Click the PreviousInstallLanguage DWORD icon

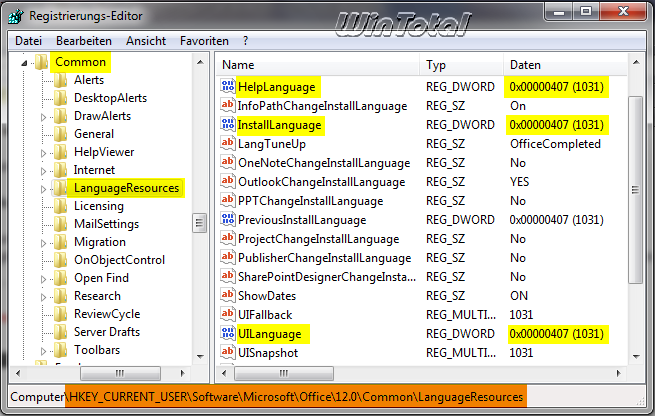[228, 219]
